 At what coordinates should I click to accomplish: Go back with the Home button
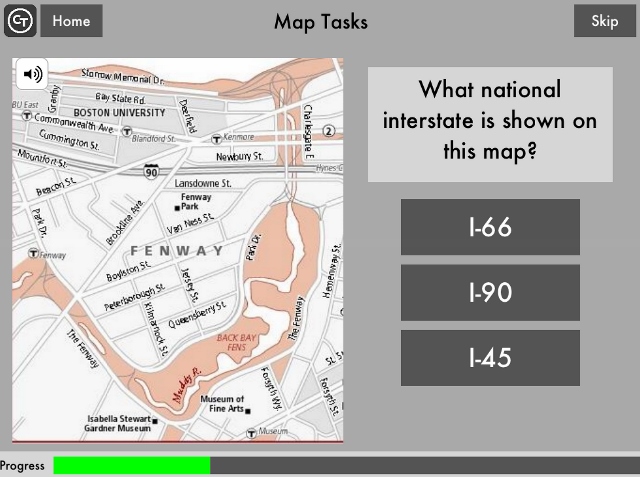coord(71,20)
